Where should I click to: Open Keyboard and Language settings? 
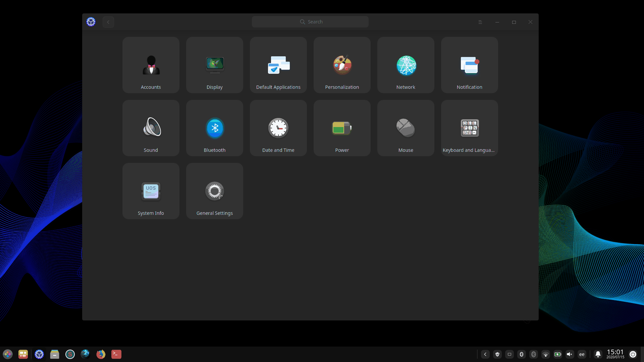[x=470, y=128]
